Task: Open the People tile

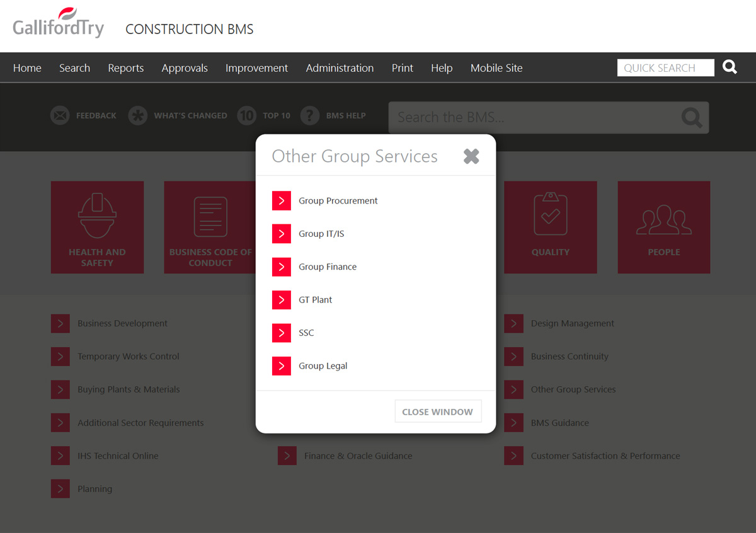Action: (664, 227)
